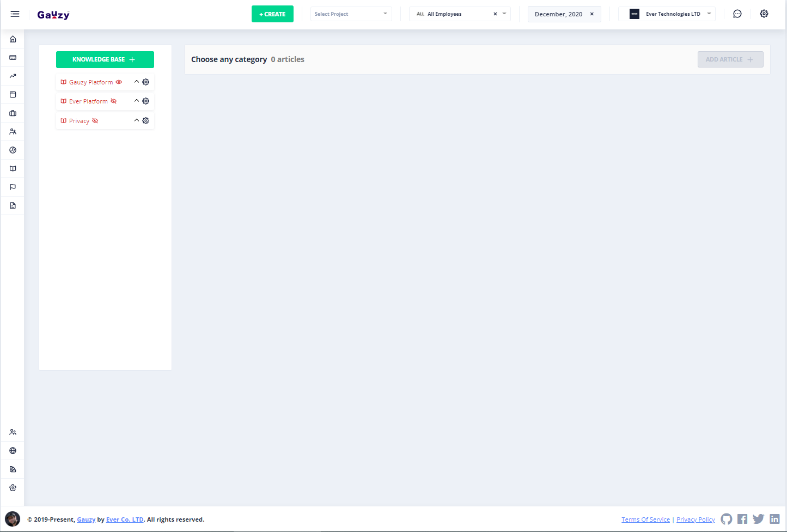Collapse the Gauzy Platform chevron
Viewport: 787px width, 532px height.
(x=136, y=82)
